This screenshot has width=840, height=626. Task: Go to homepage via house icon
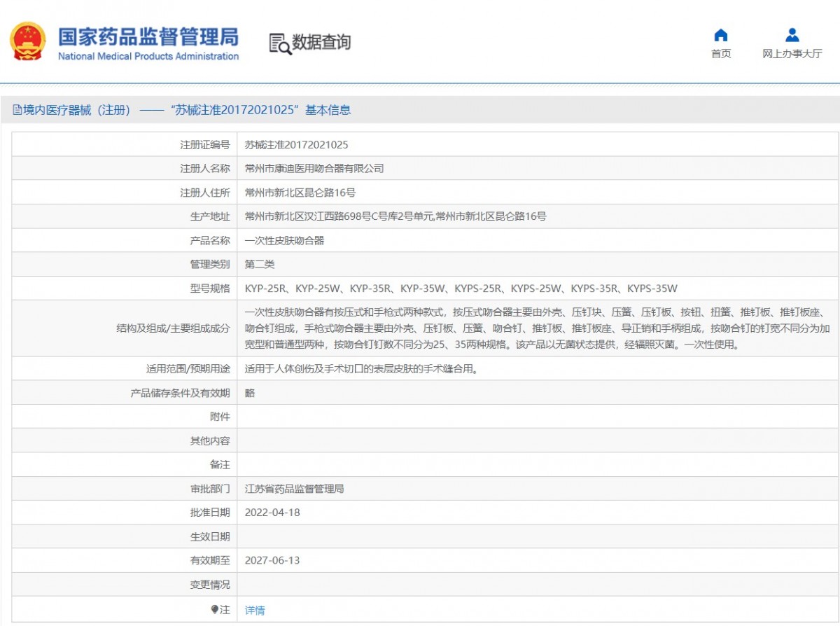click(x=720, y=35)
